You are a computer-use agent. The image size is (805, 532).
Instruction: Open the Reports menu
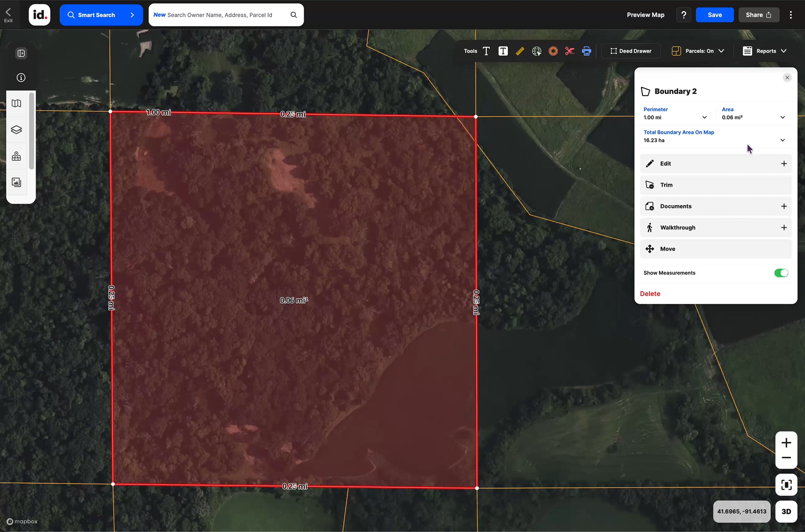(x=764, y=51)
